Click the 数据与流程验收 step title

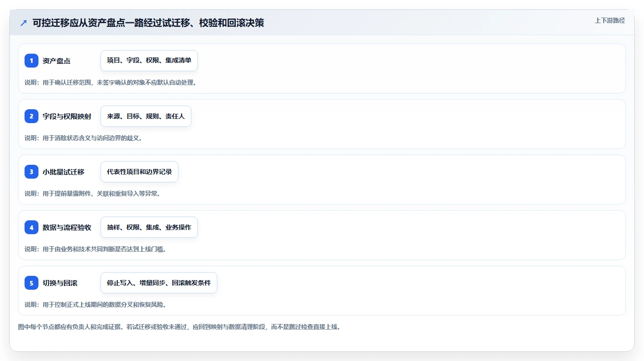point(67,227)
